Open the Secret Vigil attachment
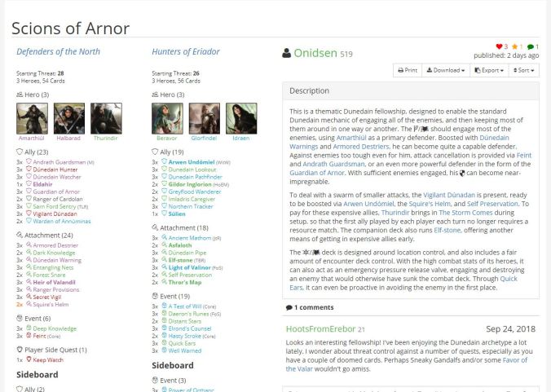The width and height of the screenshot is (551, 392). coord(47,297)
